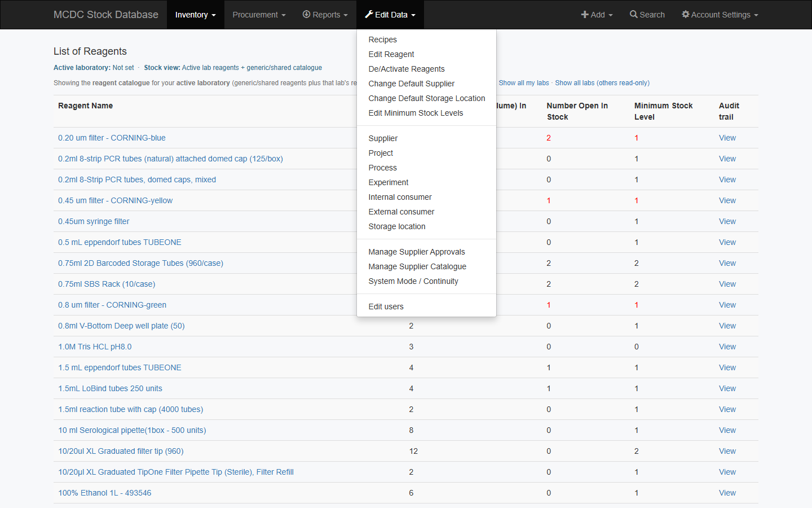Select Recipes from Edit Data menu
This screenshot has height=508, width=812.
coord(426,40)
